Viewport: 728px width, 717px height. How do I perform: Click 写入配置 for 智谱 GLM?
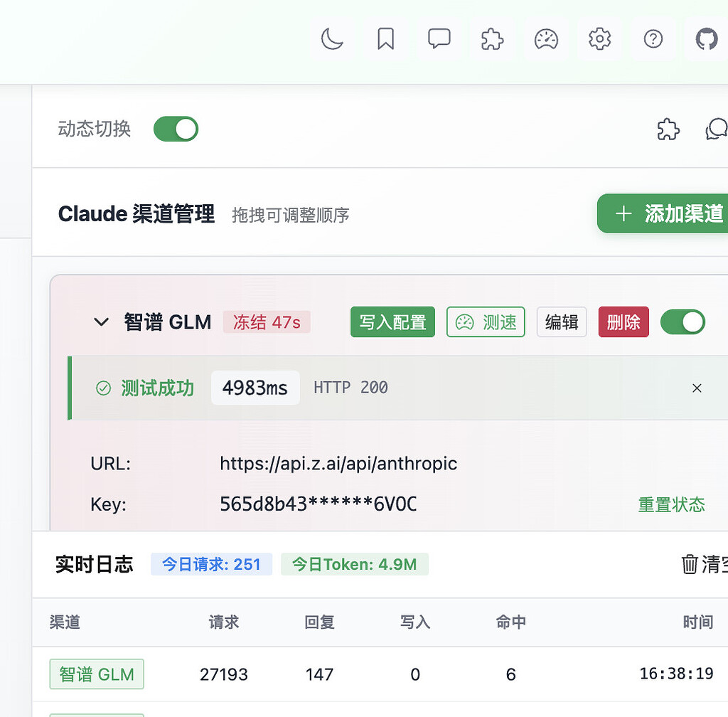(x=392, y=322)
